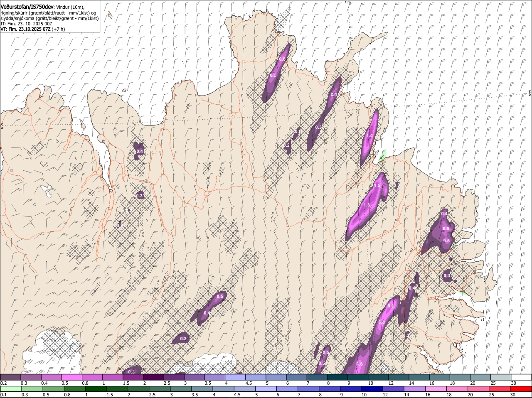Select snow legend swatch between 12 and 14
532x398 pixels.
pos(399,377)
